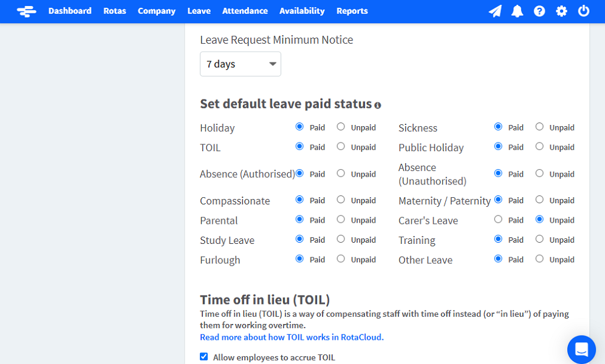Set Absence (Authorised) to Unpaid
Image resolution: width=605 pixels, height=364 pixels.
pos(341,174)
